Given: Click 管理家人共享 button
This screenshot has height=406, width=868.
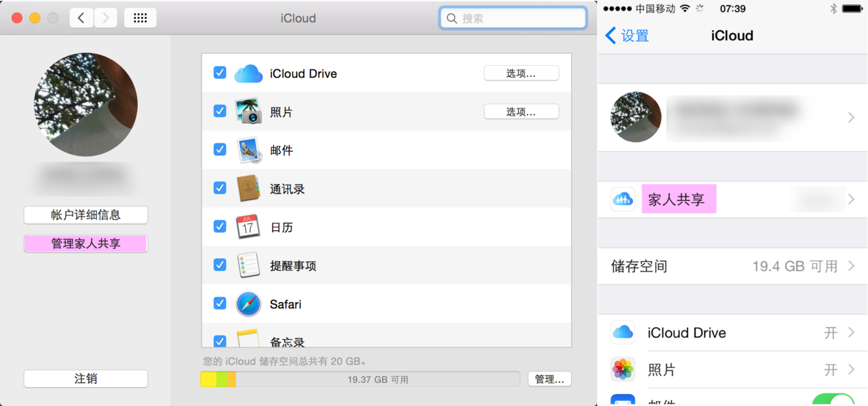Looking at the screenshot, I should coord(86,244).
